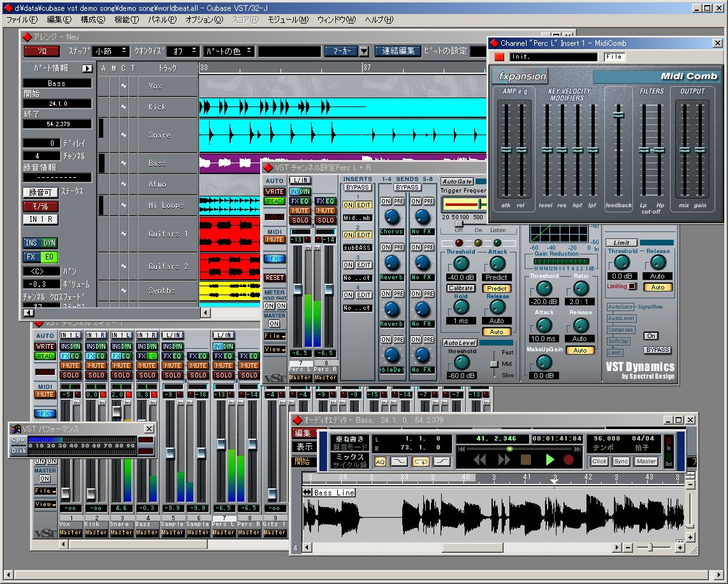Start playback with the green play button
The height and width of the screenshot is (584, 728).
click(550, 460)
